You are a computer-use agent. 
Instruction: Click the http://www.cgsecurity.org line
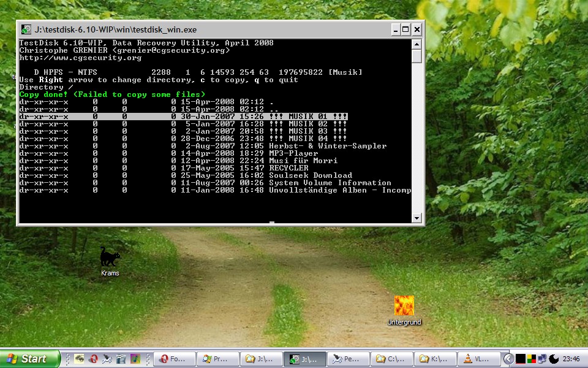(x=80, y=58)
